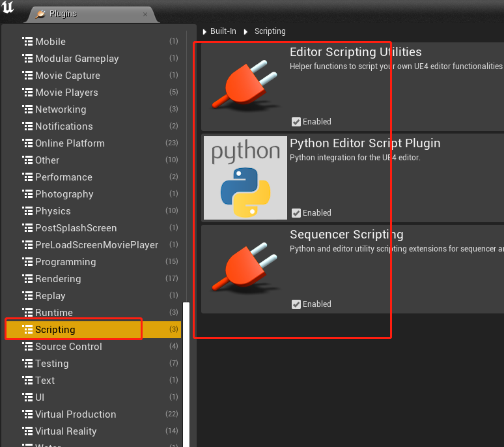Image resolution: width=504 pixels, height=447 pixels.
Task: Select the Virtual Reality category
Action: [93, 431]
